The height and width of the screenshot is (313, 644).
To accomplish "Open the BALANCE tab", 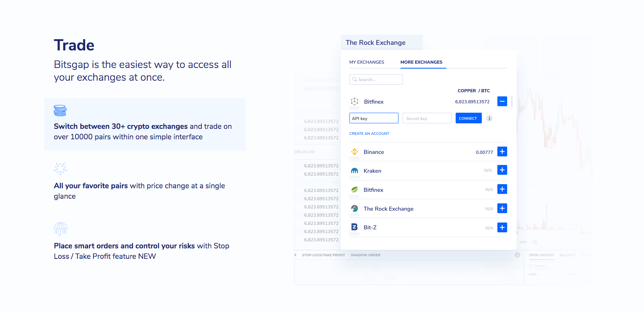I will (x=567, y=255).
